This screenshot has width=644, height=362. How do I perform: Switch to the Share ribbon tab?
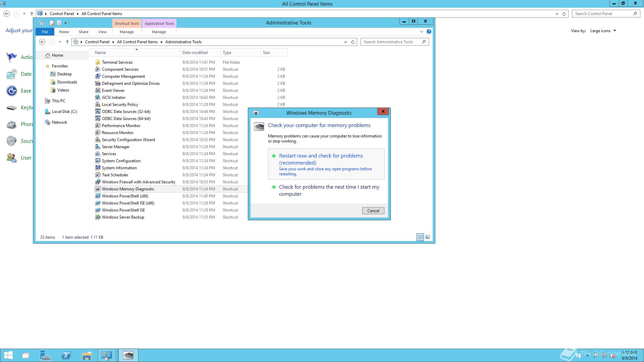[84, 32]
